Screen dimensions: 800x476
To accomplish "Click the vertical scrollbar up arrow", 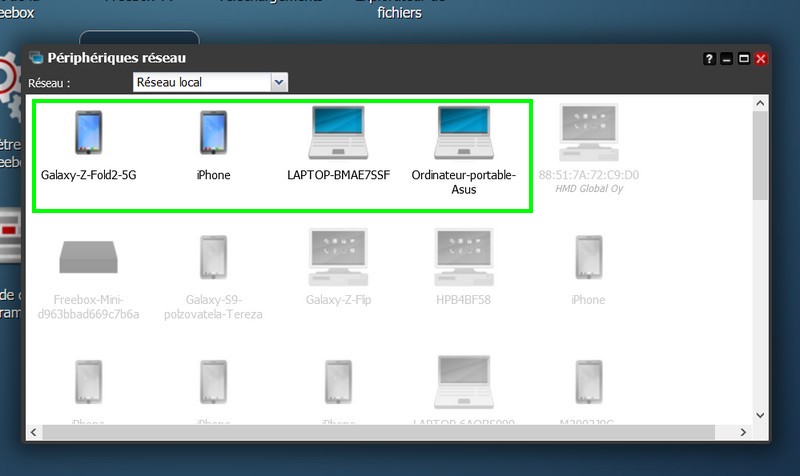I will coord(760,104).
